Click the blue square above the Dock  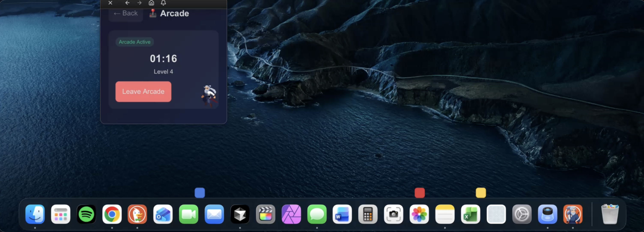[200, 192]
